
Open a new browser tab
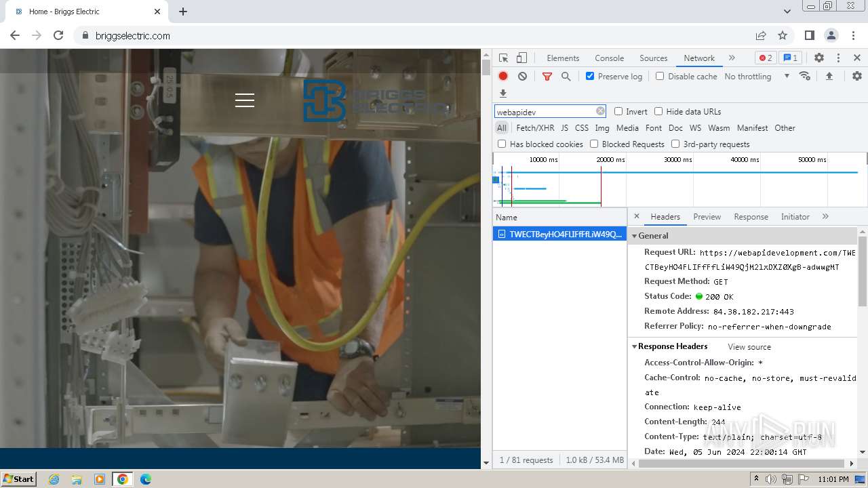point(183,12)
